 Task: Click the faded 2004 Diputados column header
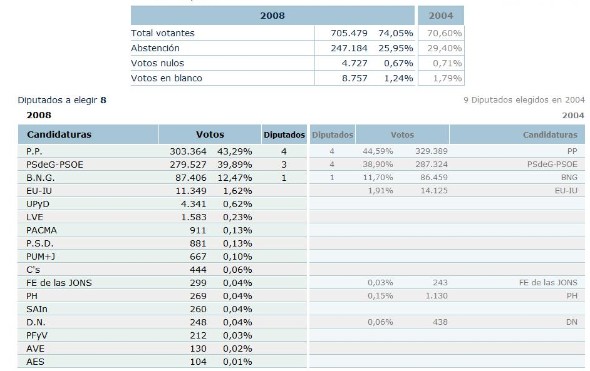[332, 134]
